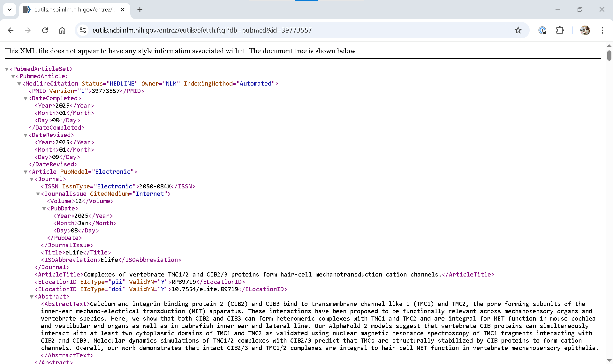Click the XML no style information notice
Image resolution: width=613 pixels, height=364 pixels.
181,51
